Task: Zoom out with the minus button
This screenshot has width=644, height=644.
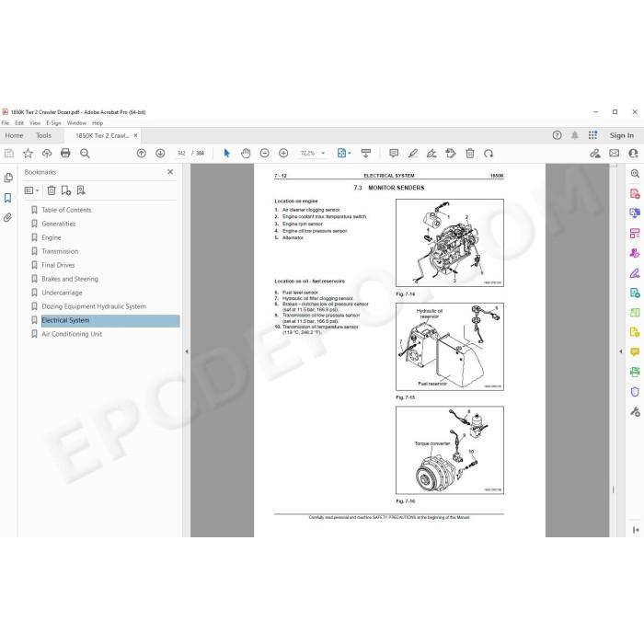Action: [x=265, y=154]
